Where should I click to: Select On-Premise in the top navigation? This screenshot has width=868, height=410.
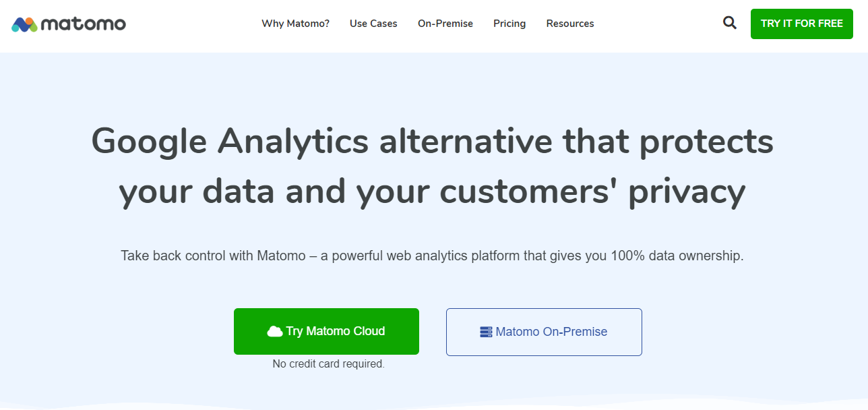point(445,24)
